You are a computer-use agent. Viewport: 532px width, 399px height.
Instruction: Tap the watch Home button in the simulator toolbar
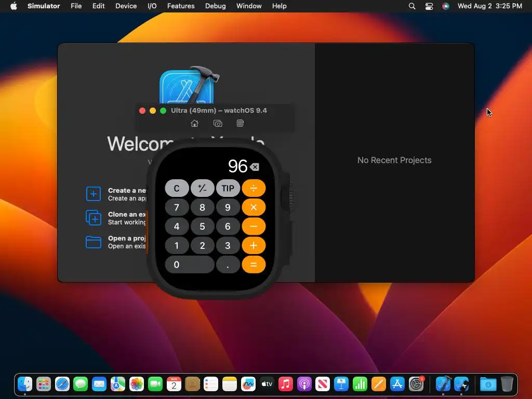[x=194, y=124]
